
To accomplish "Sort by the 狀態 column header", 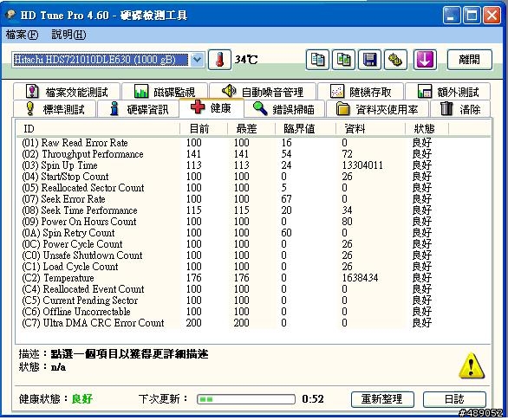I will coord(427,129).
